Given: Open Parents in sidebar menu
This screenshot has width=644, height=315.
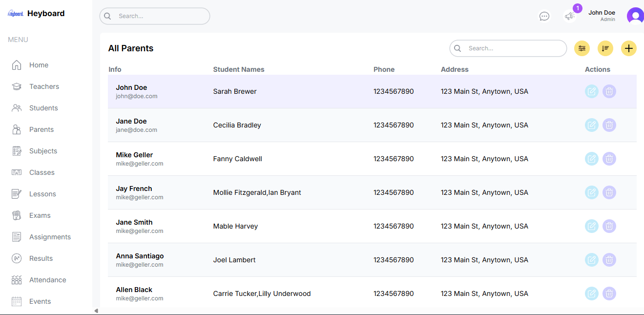Looking at the screenshot, I should pos(33,129).
